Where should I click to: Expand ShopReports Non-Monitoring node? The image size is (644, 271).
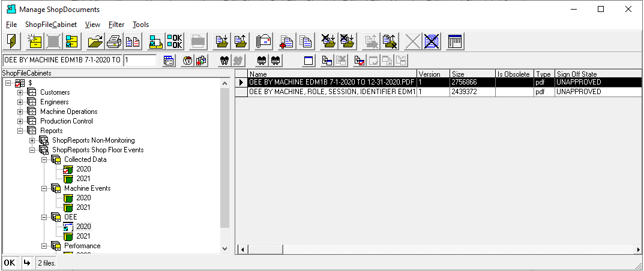pos(32,140)
